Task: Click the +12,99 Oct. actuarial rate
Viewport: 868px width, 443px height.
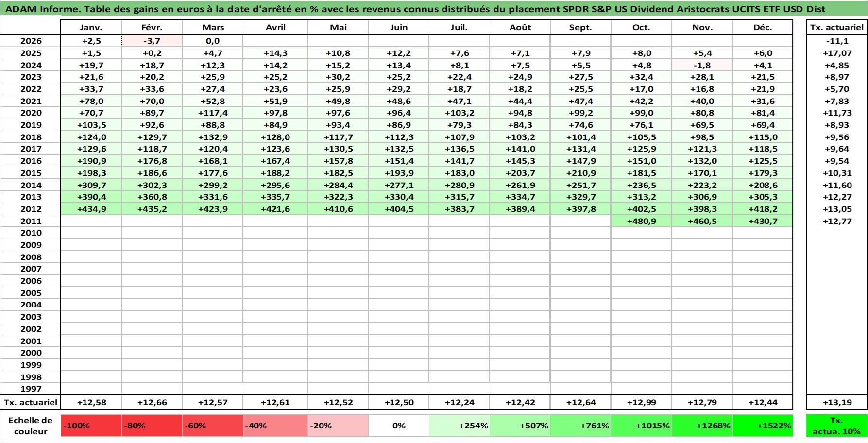Action: pyautogui.click(x=642, y=402)
